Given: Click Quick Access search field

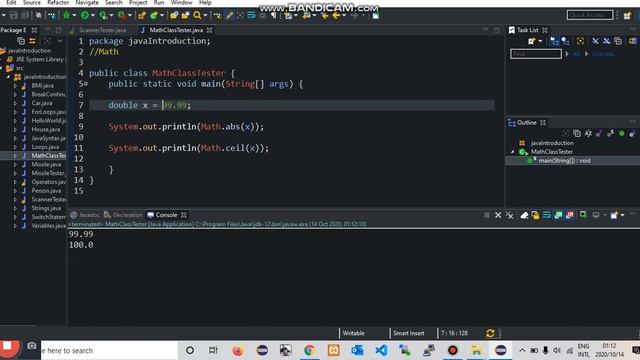Looking at the screenshot, I should point(590,15).
